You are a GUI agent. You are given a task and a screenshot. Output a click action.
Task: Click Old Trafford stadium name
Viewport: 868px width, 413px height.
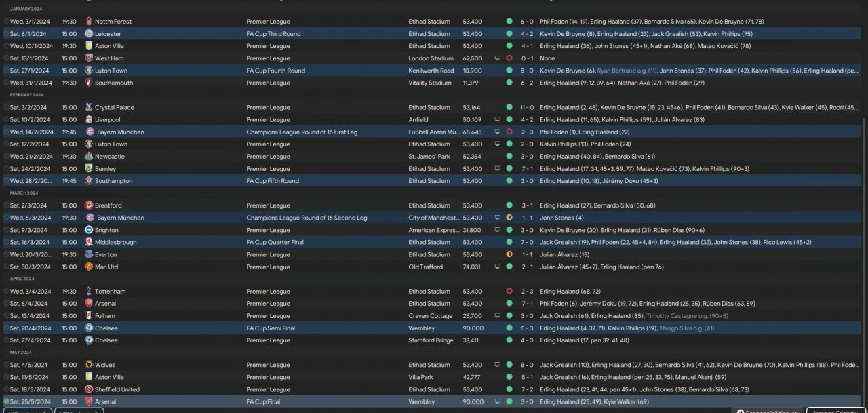point(425,267)
